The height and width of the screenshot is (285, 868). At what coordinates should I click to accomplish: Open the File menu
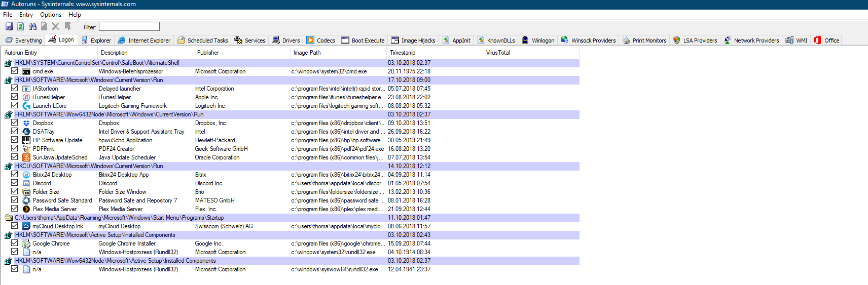tap(8, 15)
